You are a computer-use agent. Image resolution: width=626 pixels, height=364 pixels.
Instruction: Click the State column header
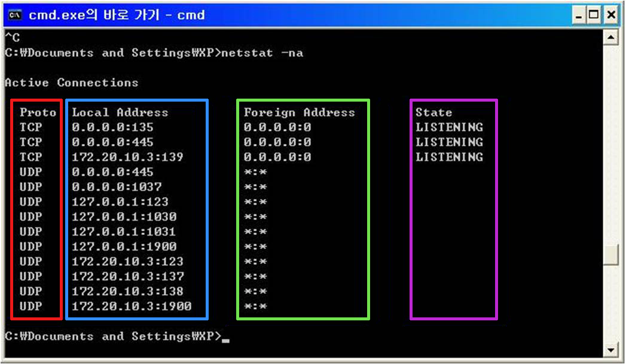433,112
